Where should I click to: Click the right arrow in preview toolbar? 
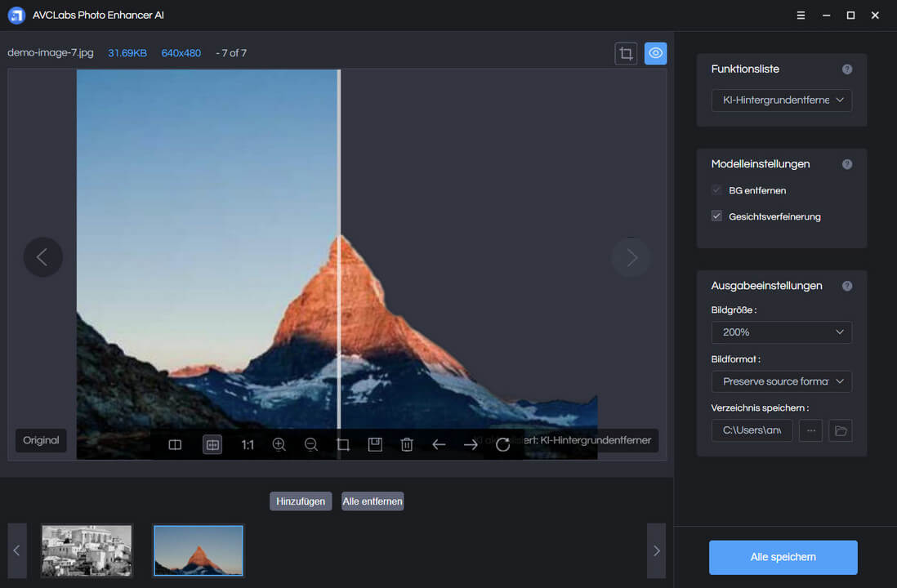point(471,444)
